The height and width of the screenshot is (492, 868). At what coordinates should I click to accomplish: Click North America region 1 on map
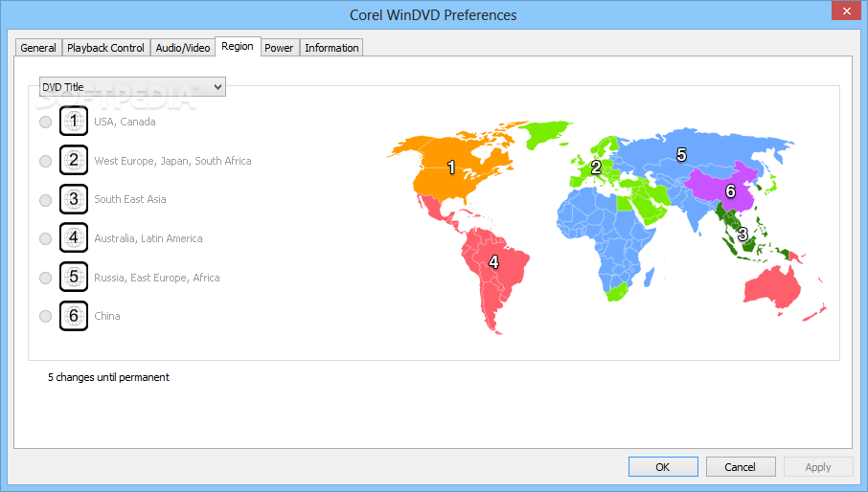(x=451, y=167)
